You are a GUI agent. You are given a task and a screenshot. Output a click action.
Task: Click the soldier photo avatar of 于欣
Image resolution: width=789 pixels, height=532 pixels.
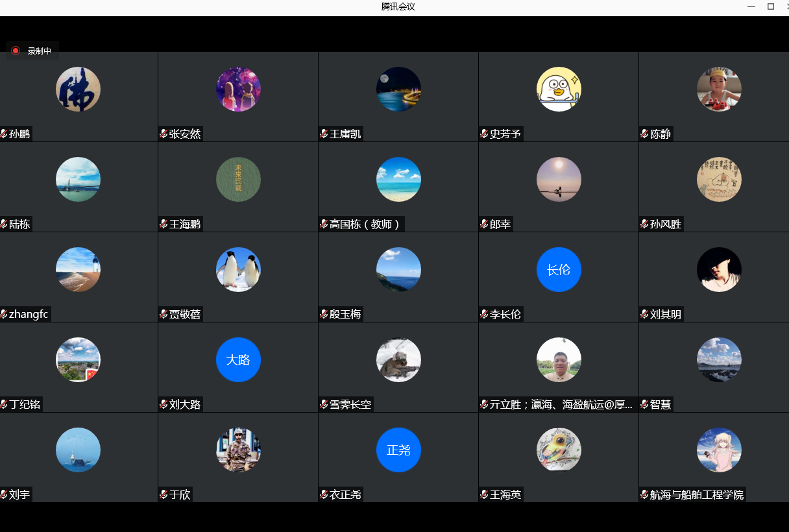tap(238, 450)
